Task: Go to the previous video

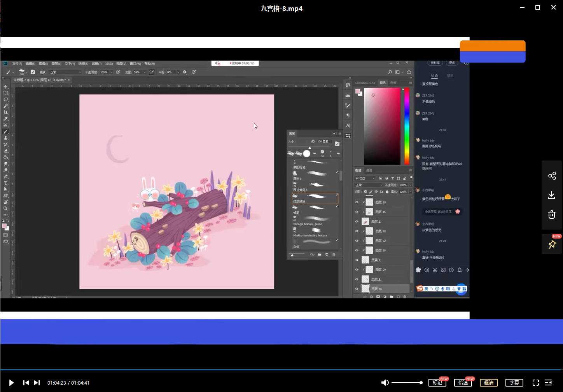Action: 26,383
